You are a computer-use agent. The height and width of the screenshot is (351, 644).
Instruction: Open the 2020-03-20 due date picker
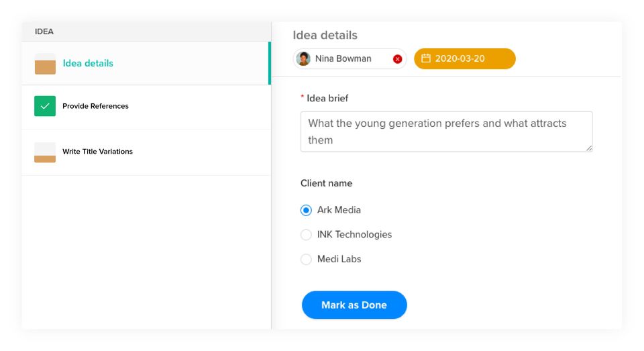(x=464, y=58)
